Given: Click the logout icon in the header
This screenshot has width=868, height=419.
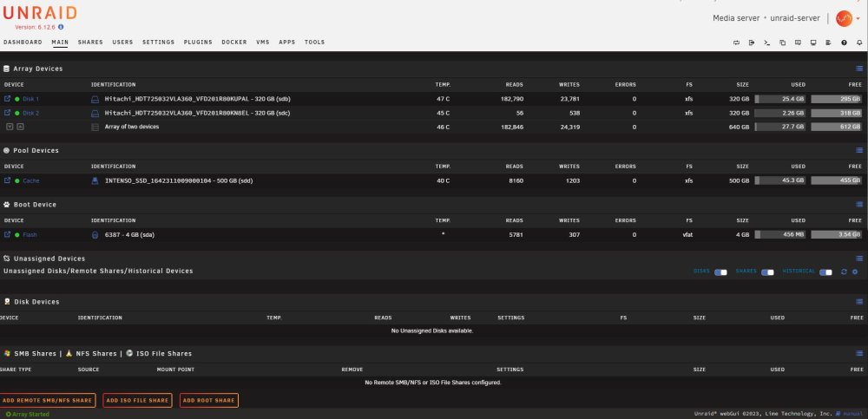Looking at the screenshot, I should point(751,43).
